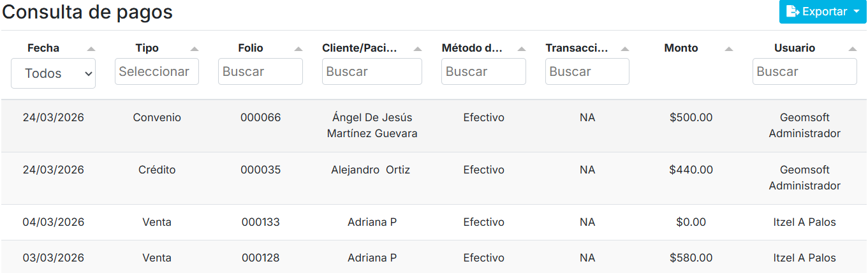Image resolution: width=868 pixels, height=273 pixels.
Task: Click the Usuario column header label
Action: [794, 48]
